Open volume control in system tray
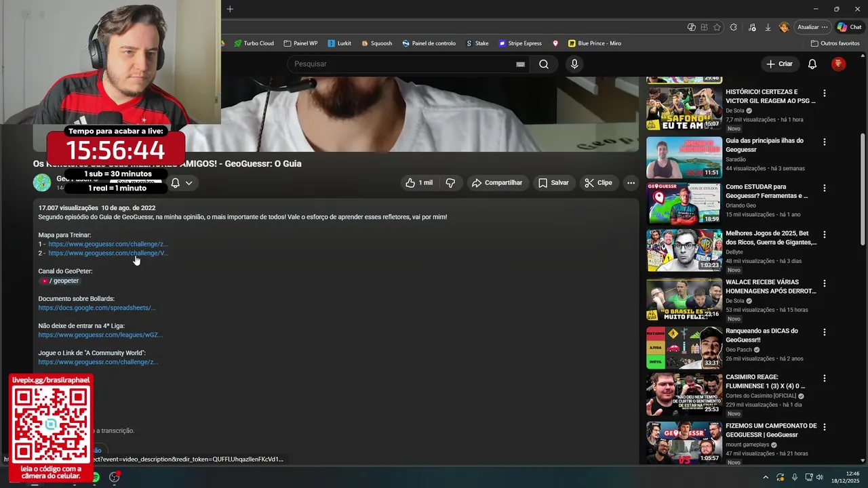 pyautogui.click(x=819, y=477)
